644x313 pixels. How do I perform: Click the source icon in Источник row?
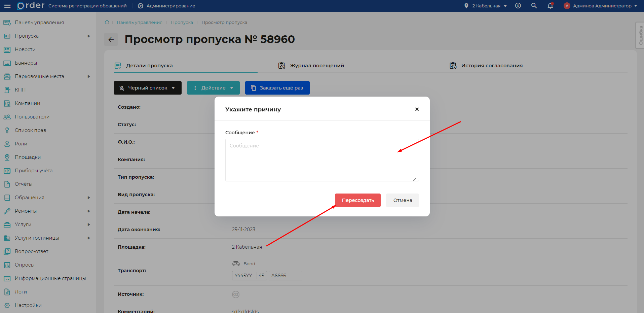tap(235, 294)
